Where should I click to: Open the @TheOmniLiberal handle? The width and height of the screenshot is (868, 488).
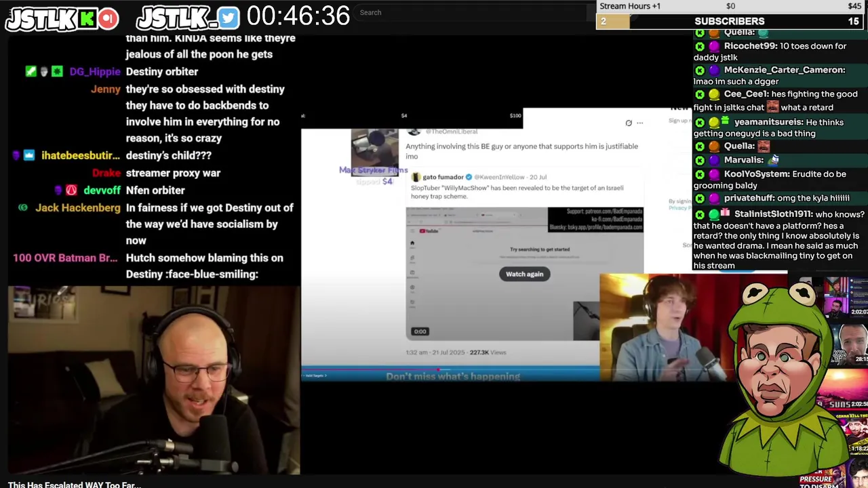(x=451, y=131)
